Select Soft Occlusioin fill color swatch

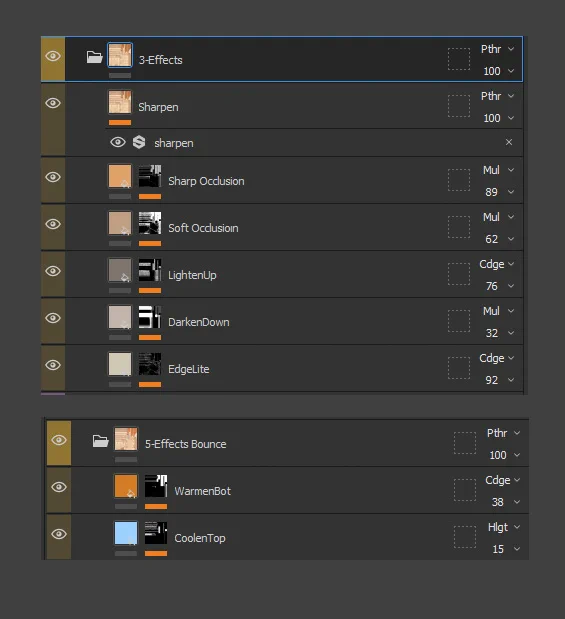click(x=120, y=223)
